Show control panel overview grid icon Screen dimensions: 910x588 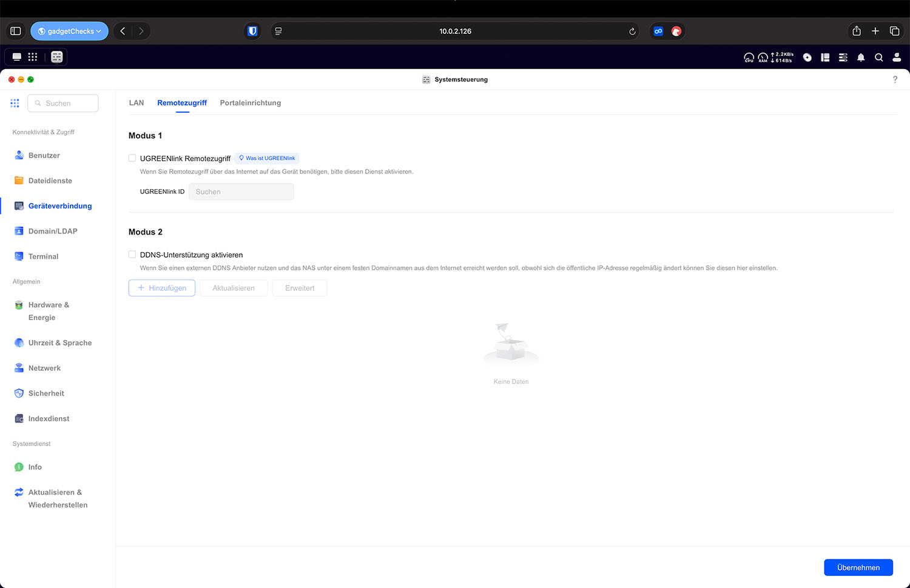click(x=15, y=103)
